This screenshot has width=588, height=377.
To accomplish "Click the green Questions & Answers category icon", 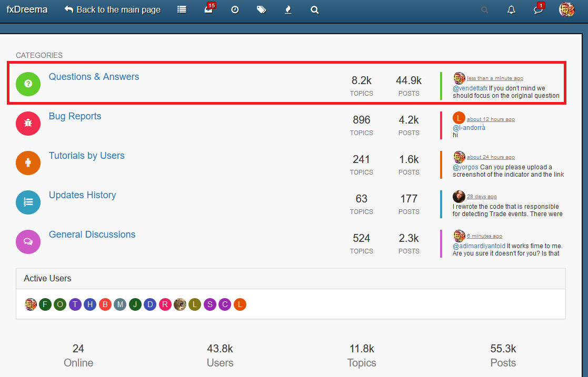I will point(28,84).
